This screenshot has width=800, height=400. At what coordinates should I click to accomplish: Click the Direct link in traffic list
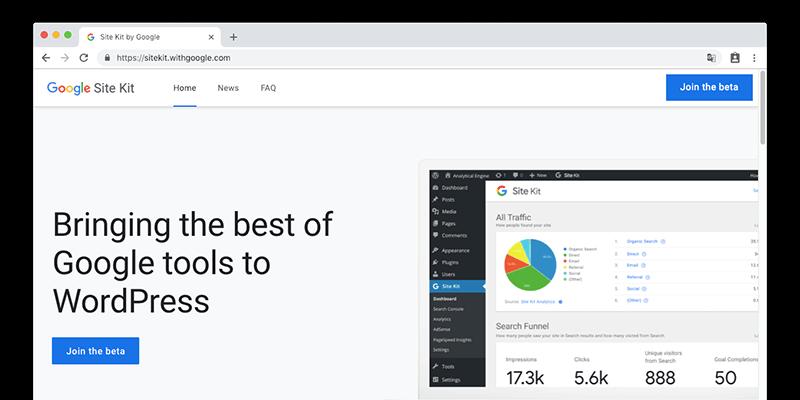click(x=633, y=254)
